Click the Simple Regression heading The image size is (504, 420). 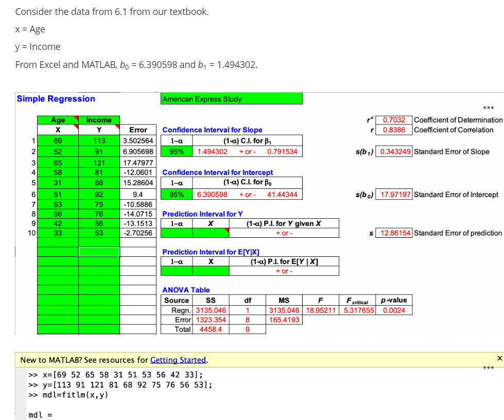[x=56, y=98]
